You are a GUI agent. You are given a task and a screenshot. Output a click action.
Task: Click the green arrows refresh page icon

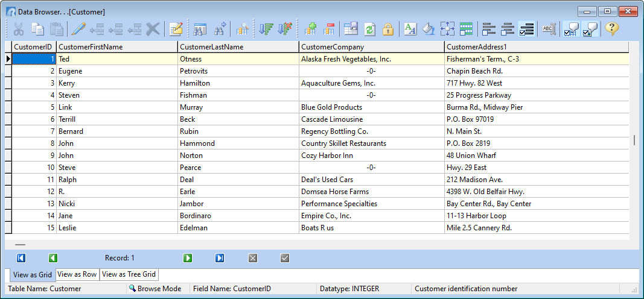370,29
